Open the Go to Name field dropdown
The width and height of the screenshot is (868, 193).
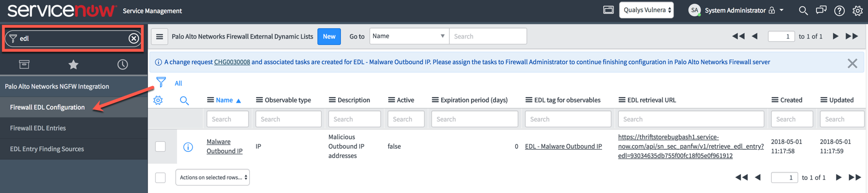pyautogui.click(x=409, y=36)
